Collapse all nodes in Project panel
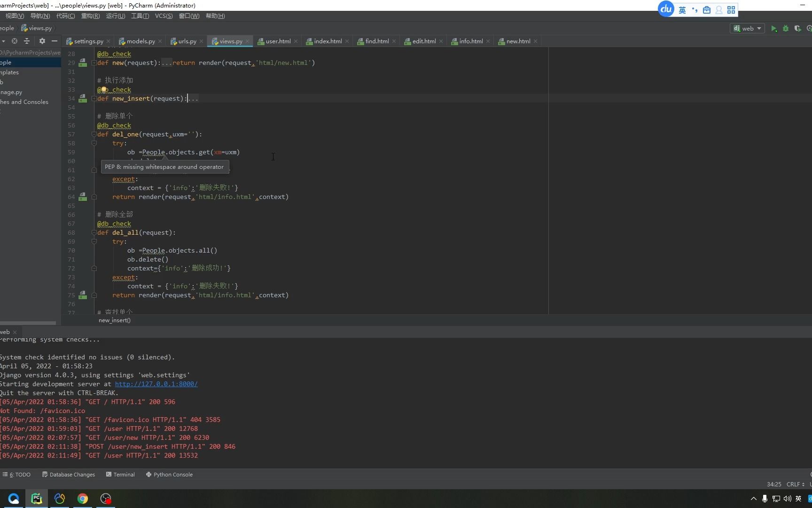 coord(27,41)
